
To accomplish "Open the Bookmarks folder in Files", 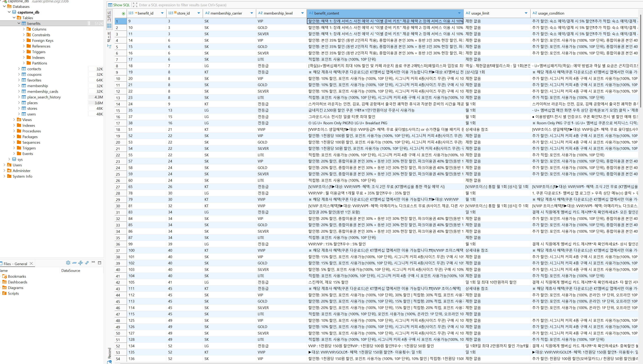I will click(x=17, y=276).
